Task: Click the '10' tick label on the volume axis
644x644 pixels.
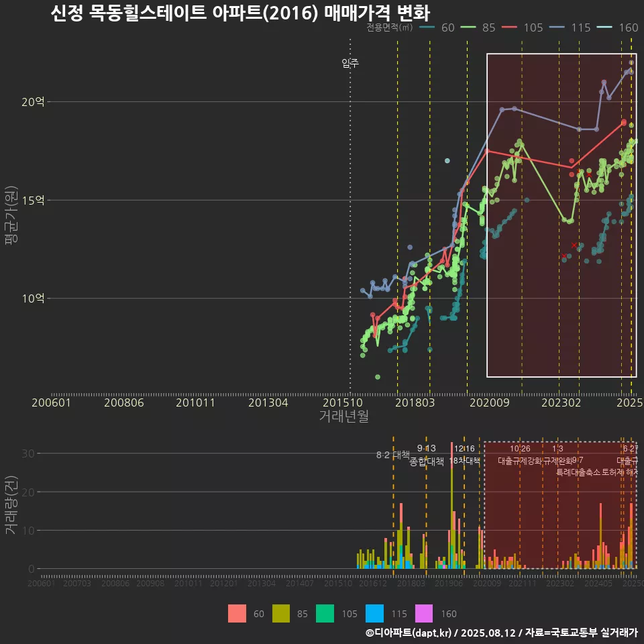Action: 28,530
